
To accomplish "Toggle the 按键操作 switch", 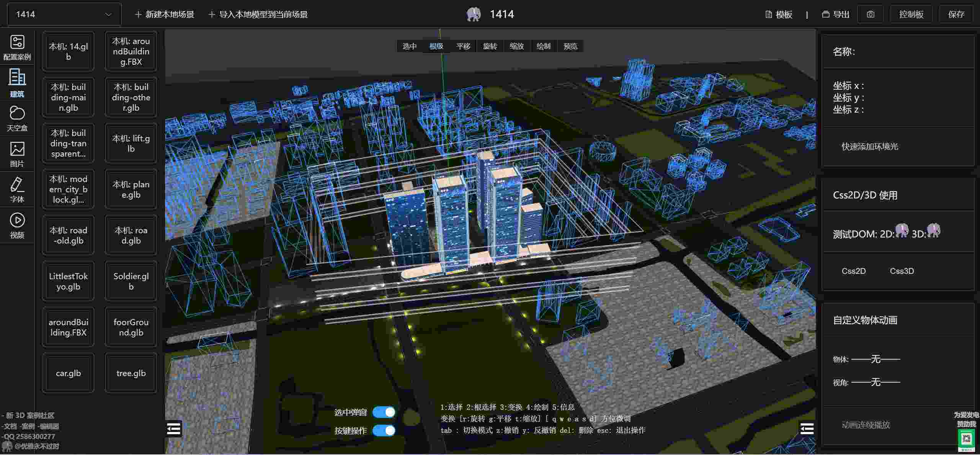I will point(384,430).
